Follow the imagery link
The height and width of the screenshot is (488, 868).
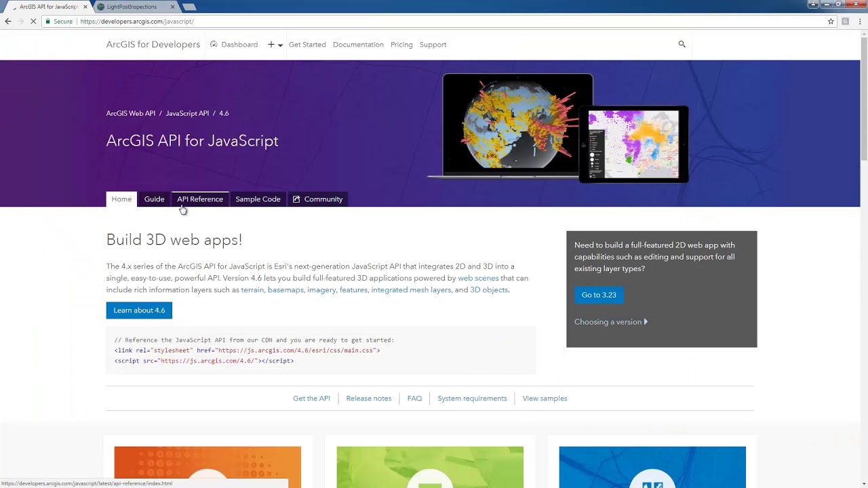(x=321, y=290)
